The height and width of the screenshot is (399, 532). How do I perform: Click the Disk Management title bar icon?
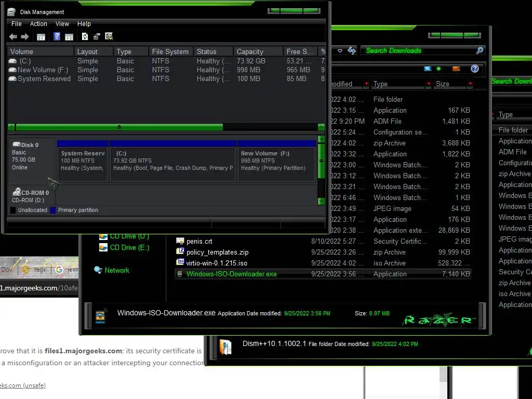[11, 12]
